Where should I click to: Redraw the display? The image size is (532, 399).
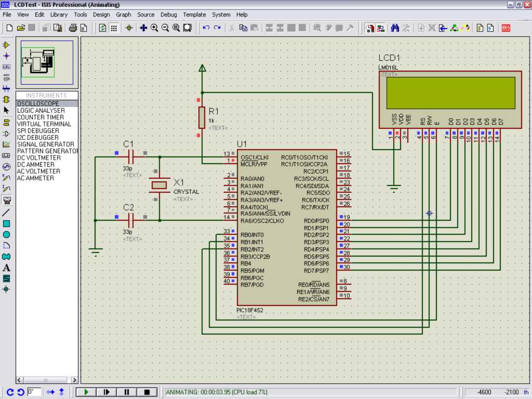102,28
